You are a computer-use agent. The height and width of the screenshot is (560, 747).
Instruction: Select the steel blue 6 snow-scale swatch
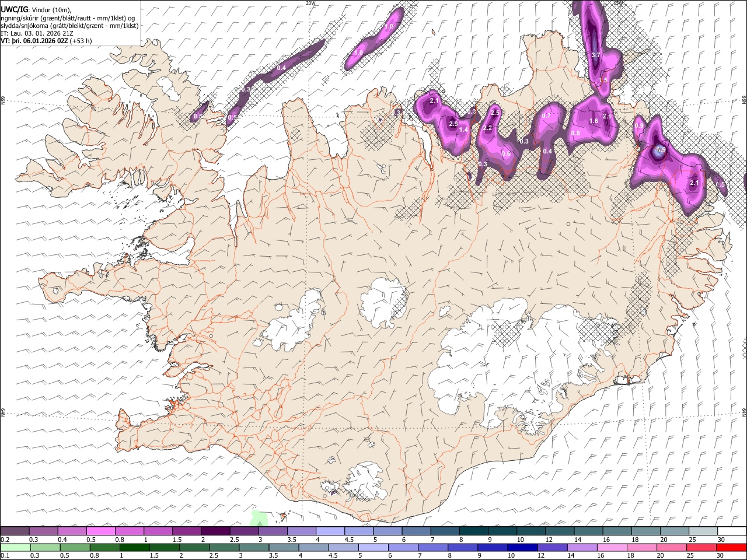click(416, 531)
